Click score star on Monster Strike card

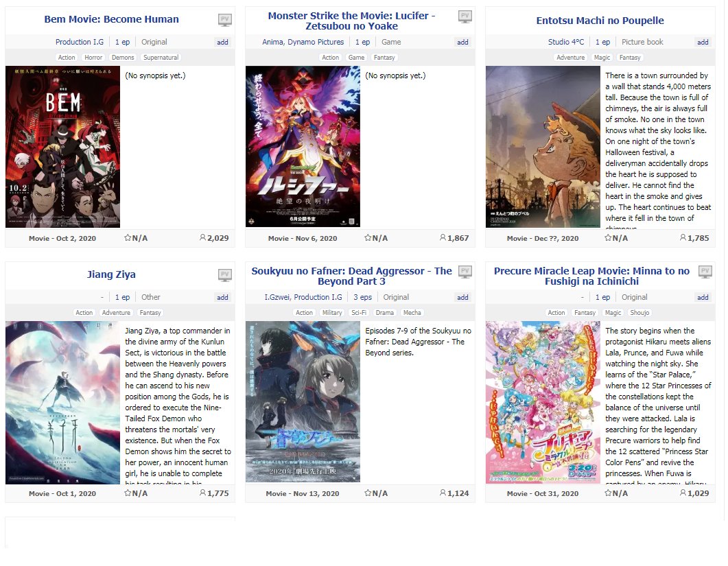(x=368, y=238)
